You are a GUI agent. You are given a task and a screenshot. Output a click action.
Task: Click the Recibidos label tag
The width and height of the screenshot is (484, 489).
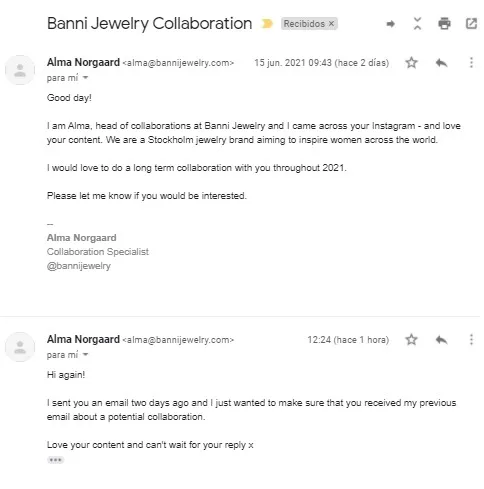click(x=304, y=24)
